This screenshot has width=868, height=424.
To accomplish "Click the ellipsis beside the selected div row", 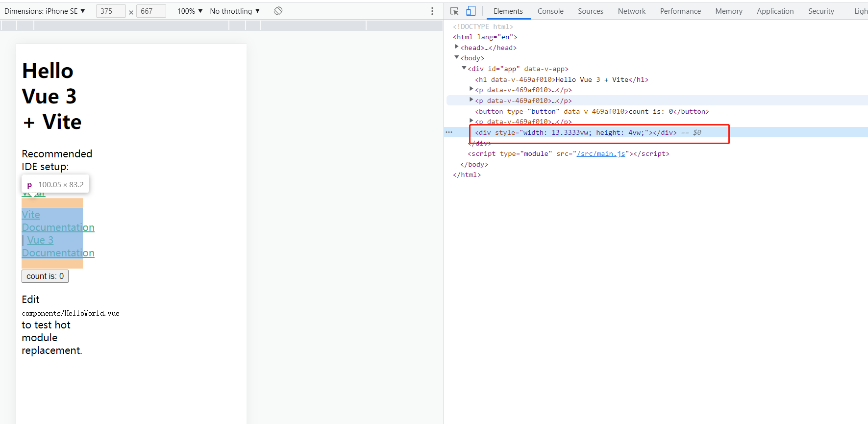I will [x=449, y=132].
